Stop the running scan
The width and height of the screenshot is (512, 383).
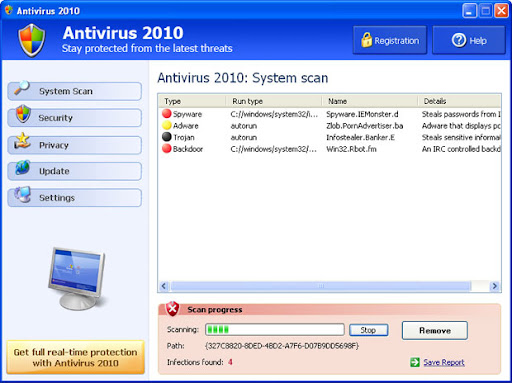(368, 330)
